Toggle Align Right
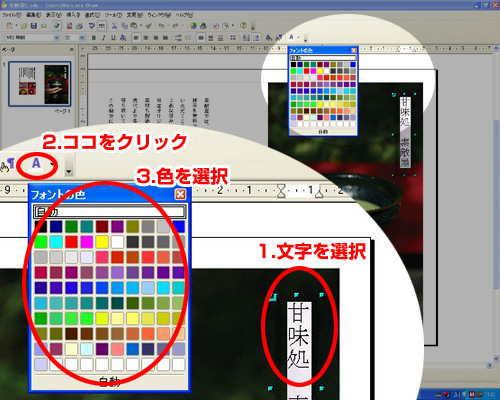 click(156, 37)
